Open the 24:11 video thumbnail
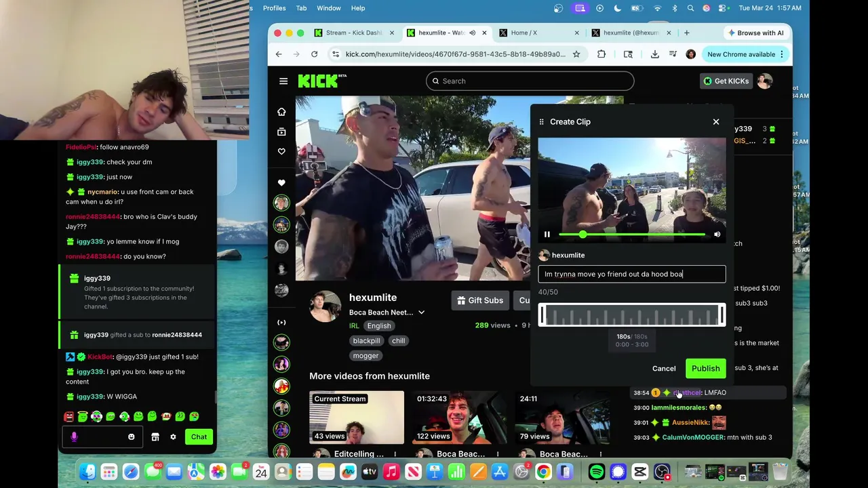868x488 pixels. coord(562,417)
